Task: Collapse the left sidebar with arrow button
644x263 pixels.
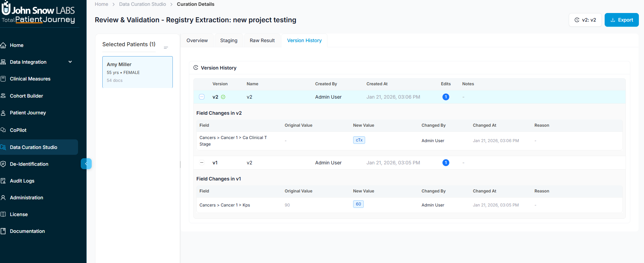Action: tap(86, 164)
